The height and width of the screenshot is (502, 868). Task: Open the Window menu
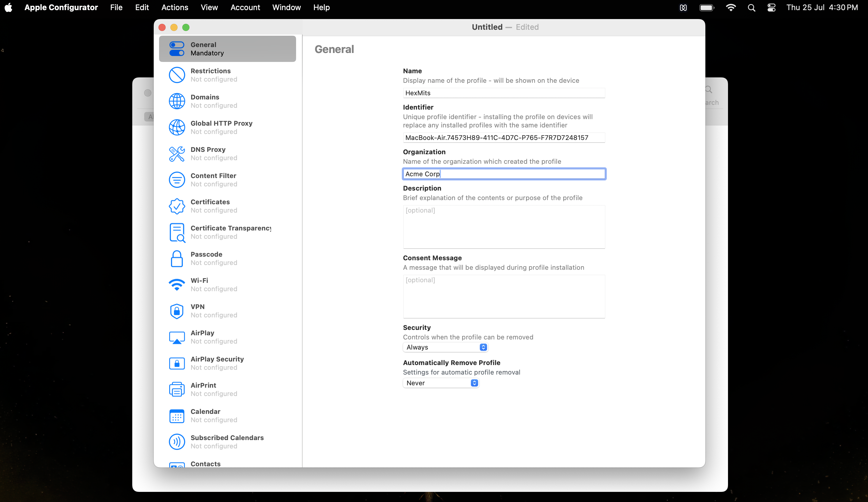(x=286, y=7)
